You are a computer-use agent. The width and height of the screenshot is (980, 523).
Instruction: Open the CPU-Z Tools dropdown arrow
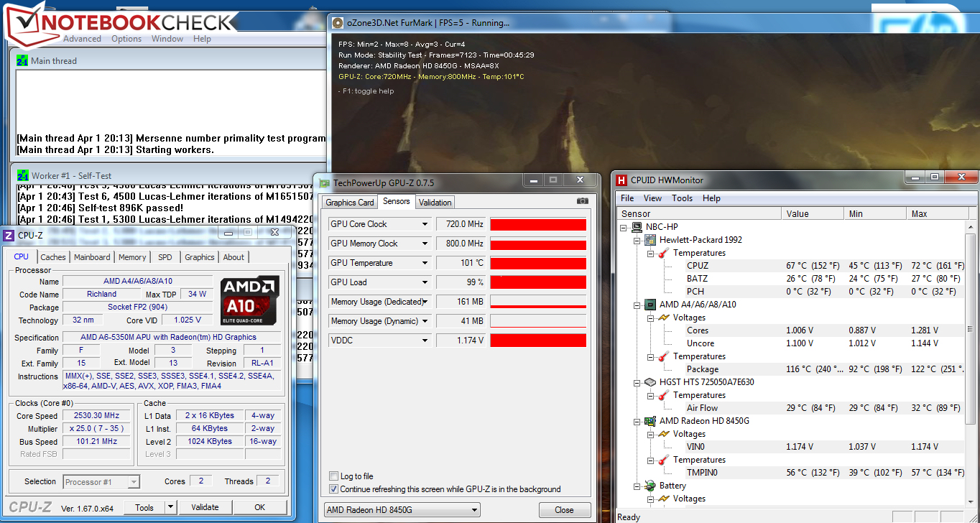pyautogui.click(x=171, y=507)
